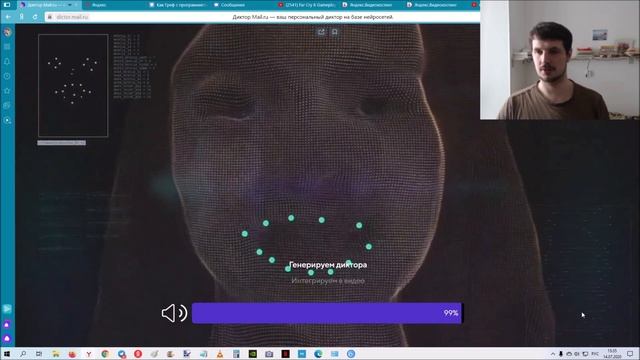
Task: Open the Windows notification center
Action: click(x=630, y=354)
